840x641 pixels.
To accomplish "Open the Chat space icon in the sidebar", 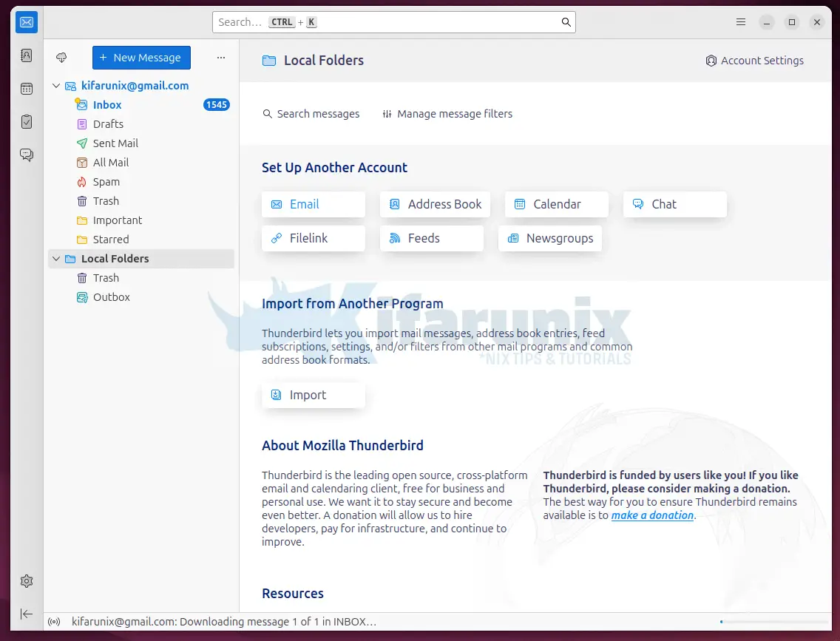I will (27, 155).
